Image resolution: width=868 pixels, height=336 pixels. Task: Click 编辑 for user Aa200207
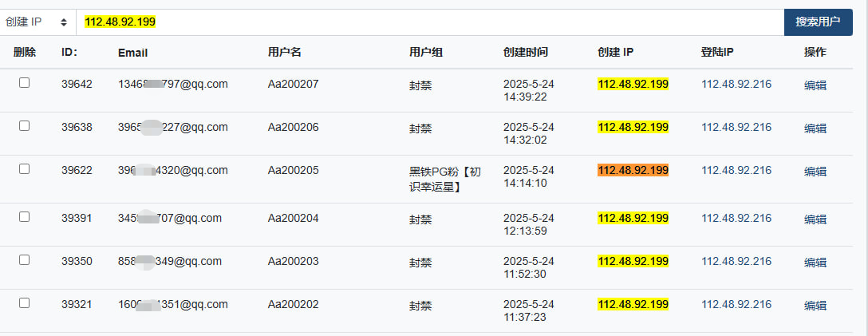point(815,85)
